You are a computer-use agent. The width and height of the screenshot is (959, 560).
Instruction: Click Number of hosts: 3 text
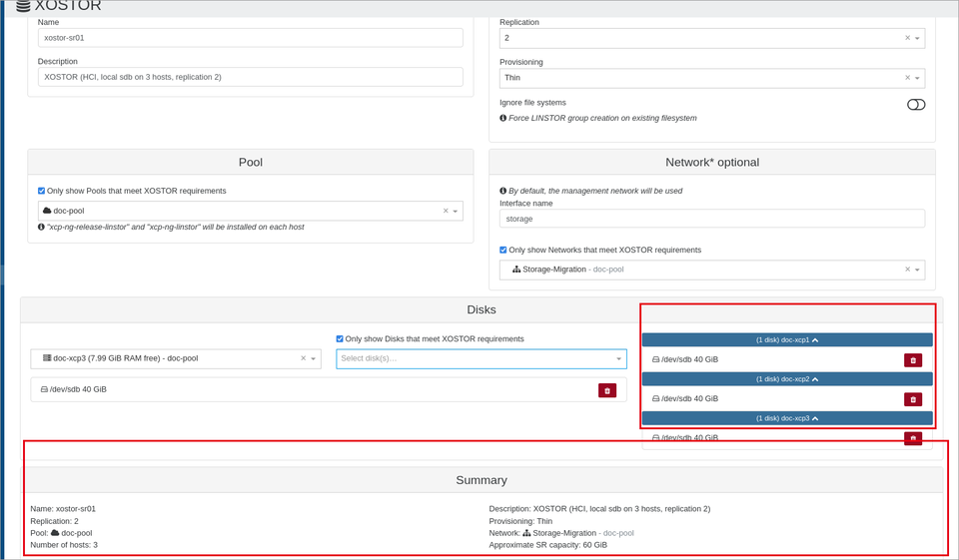click(64, 545)
